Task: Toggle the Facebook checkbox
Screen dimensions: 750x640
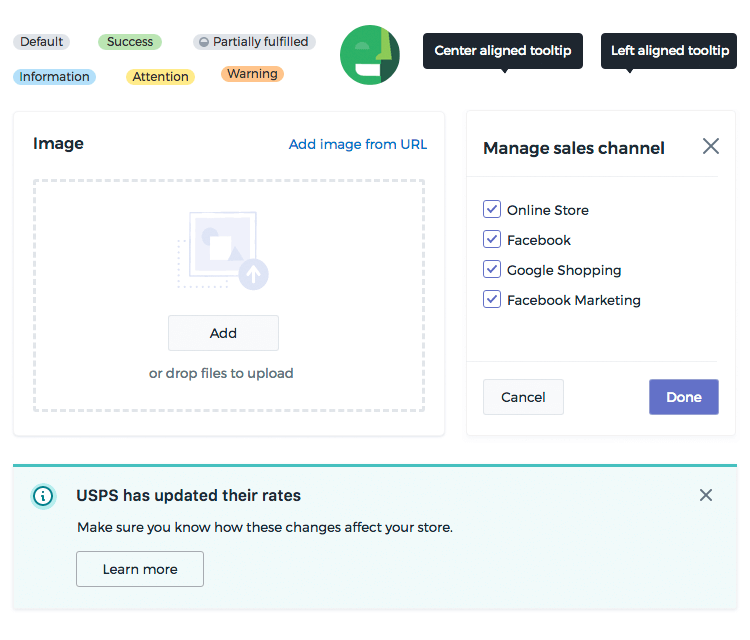Action: (492, 239)
